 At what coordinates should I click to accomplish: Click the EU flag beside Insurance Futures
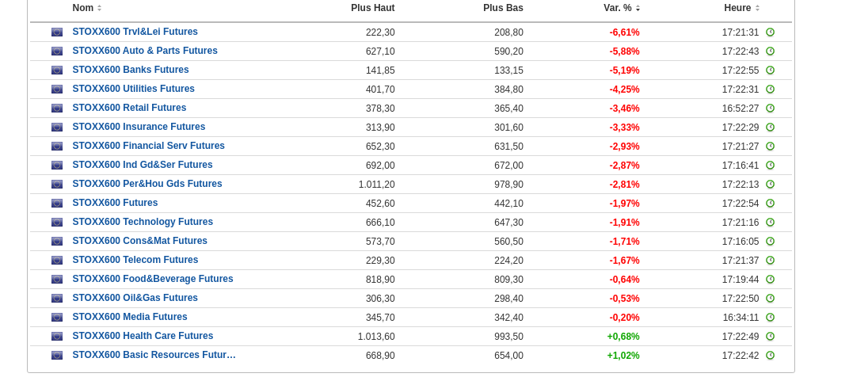[57, 128]
